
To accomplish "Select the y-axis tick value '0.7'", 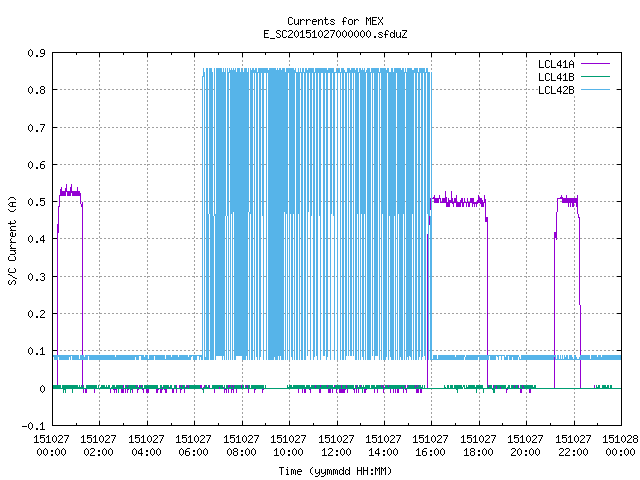I will (36, 128).
